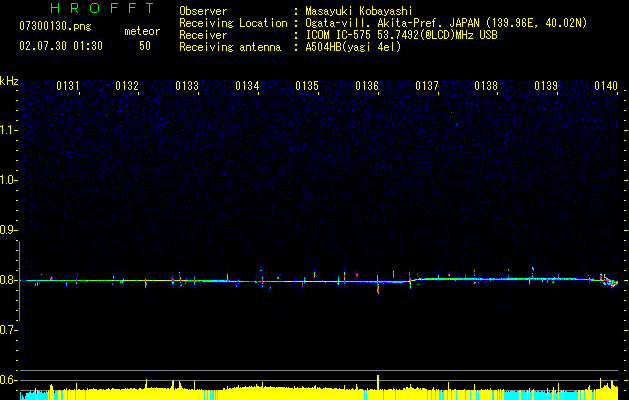This screenshot has height=400, width=629.
Task: Click the 0134 time marker
Action: click(247, 86)
